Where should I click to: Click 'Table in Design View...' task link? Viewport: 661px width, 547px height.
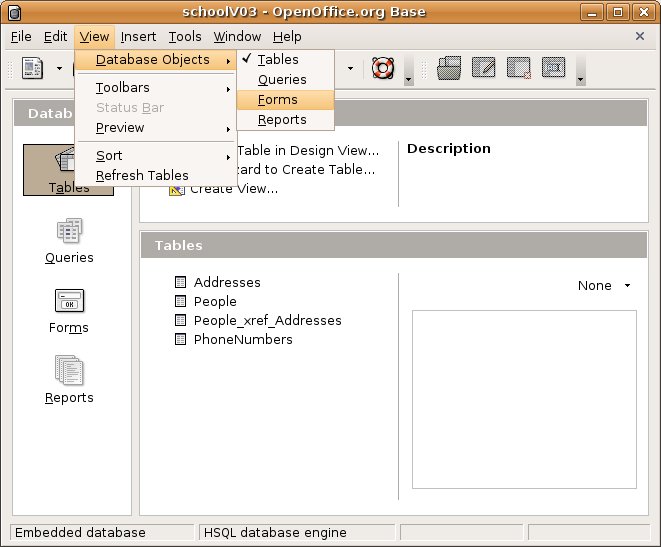(308, 150)
